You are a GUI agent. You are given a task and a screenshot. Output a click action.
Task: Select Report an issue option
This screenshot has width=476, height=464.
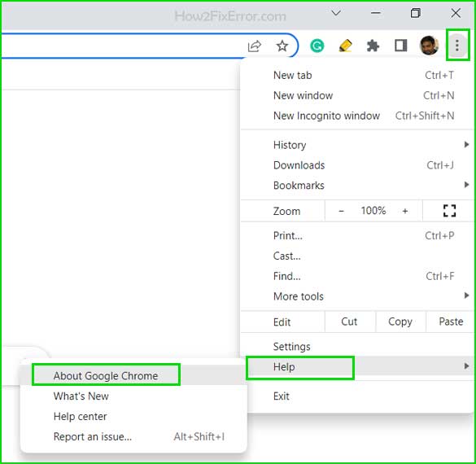click(x=133, y=436)
